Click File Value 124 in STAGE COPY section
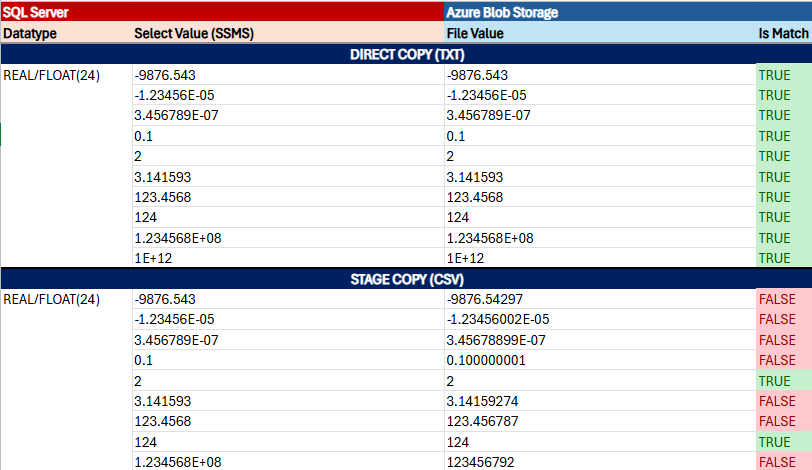 pos(600,442)
